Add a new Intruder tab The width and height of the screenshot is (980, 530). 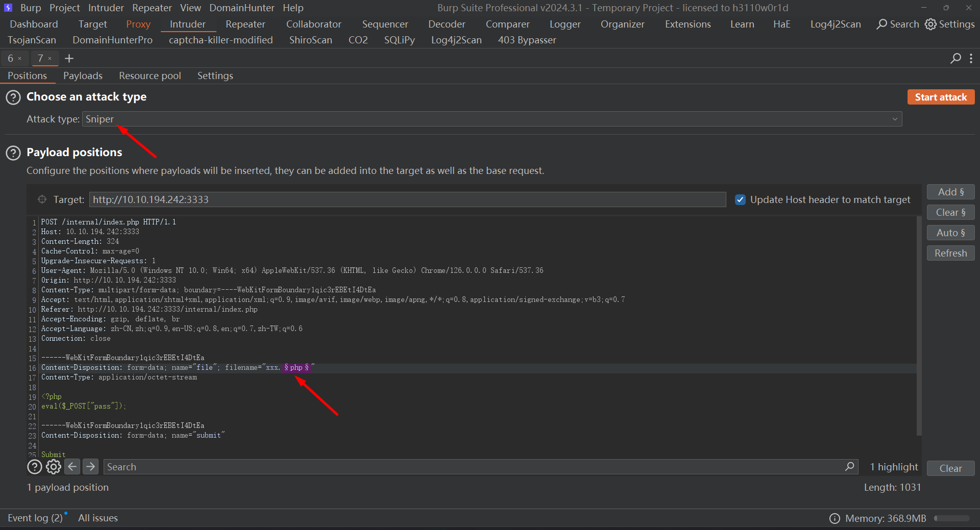click(69, 59)
